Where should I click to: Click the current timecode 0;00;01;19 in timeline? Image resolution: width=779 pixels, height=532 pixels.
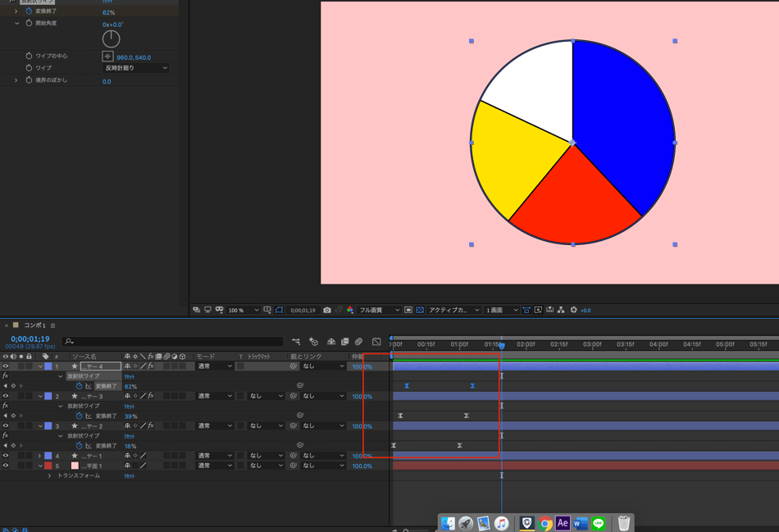pos(30,339)
